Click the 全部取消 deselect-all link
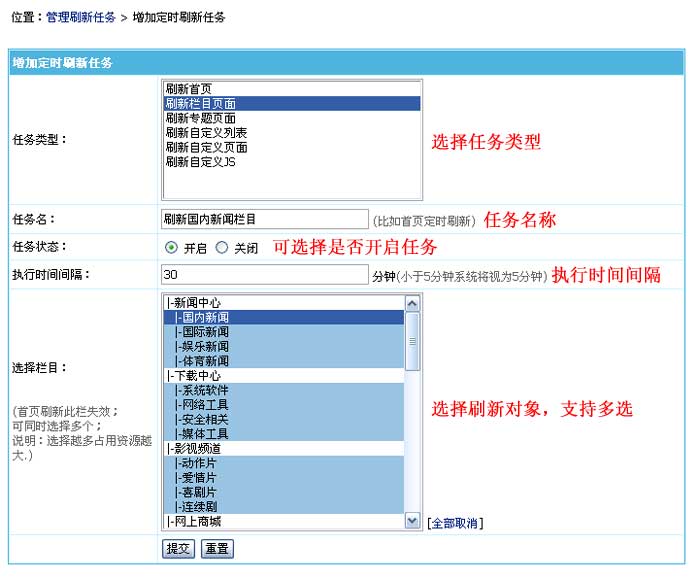This screenshot has height=579, width=700. [x=455, y=522]
